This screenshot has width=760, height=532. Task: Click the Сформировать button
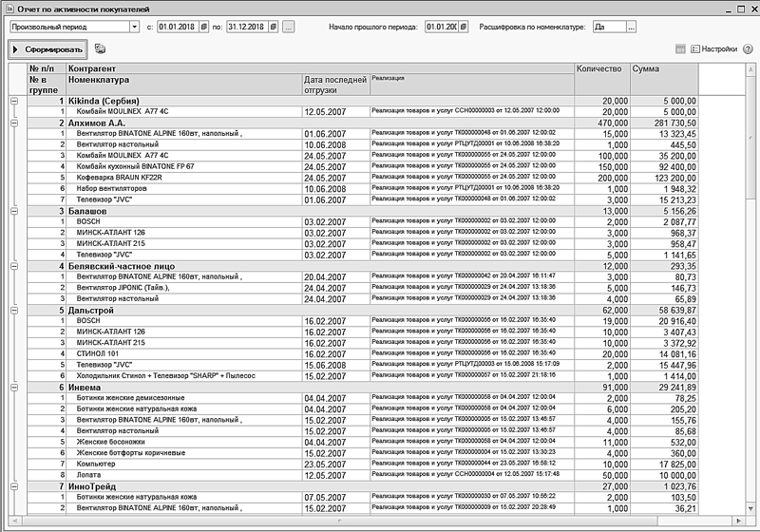pyautogui.click(x=47, y=49)
